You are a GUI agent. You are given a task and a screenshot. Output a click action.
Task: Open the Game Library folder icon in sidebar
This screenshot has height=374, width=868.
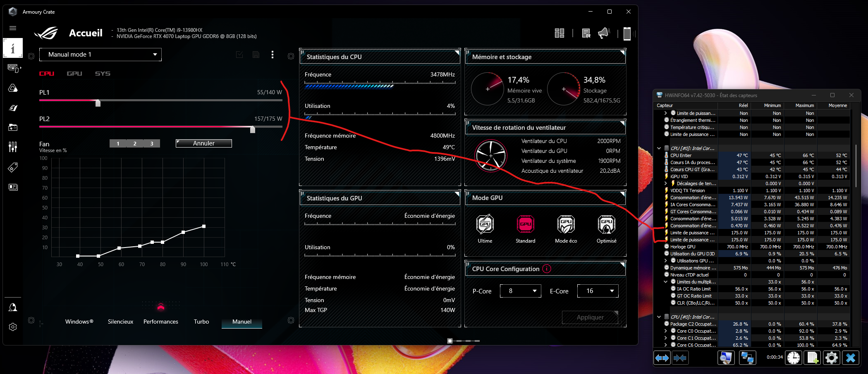13,127
